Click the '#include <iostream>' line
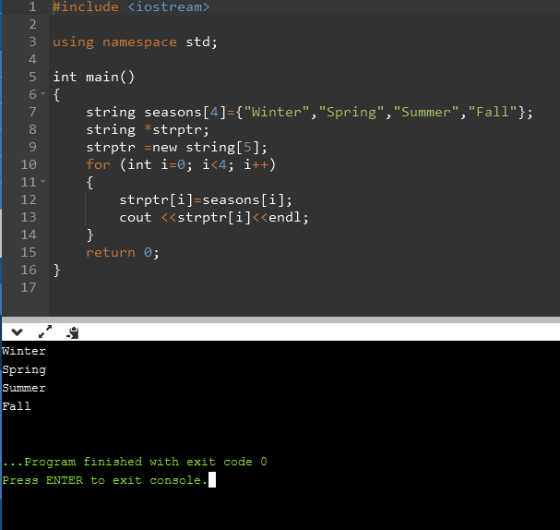The image size is (560, 530). point(131,7)
